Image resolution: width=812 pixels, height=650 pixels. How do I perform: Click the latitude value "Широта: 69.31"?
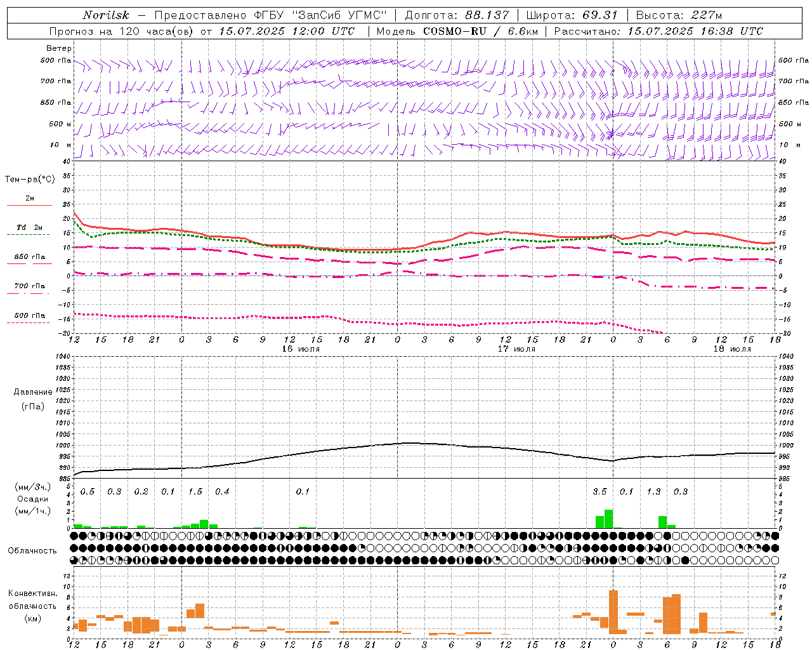[572, 15]
